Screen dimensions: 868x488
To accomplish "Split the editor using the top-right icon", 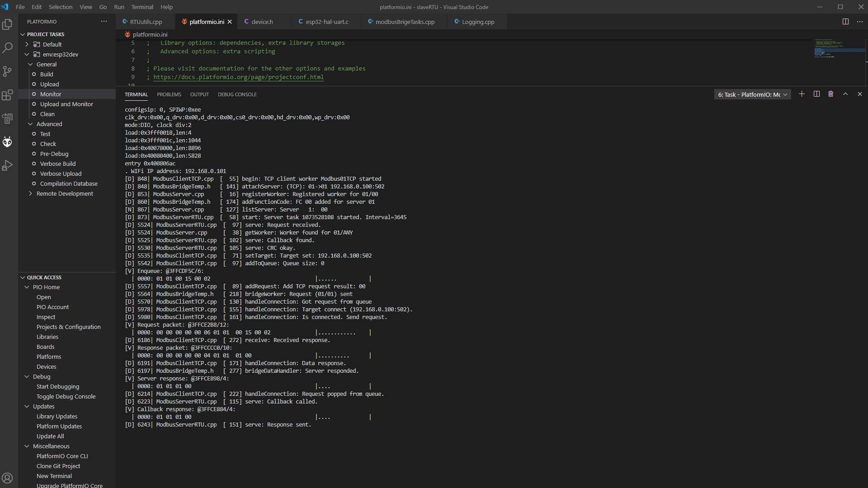I will 845,21.
